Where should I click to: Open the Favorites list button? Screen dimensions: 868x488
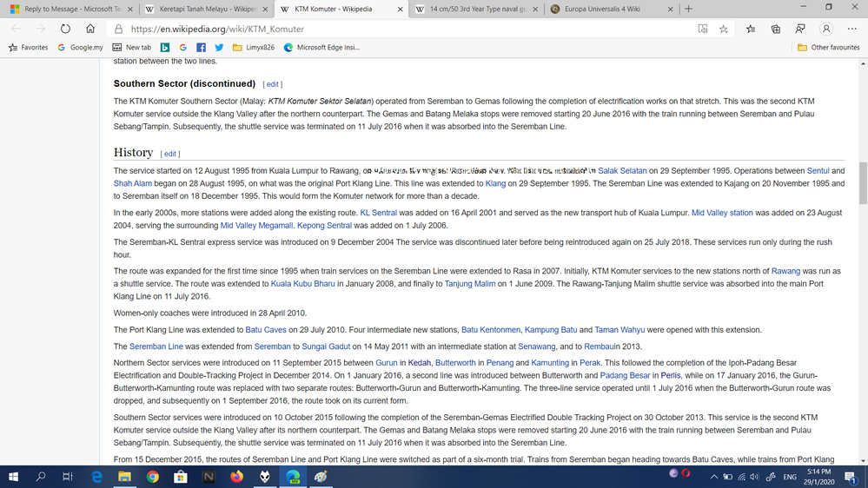tap(751, 29)
